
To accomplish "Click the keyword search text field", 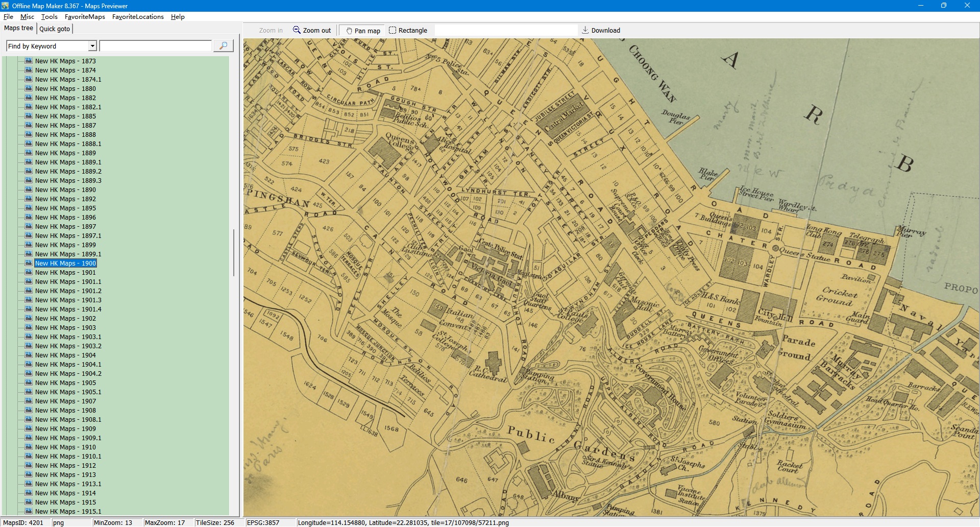I will point(155,46).
